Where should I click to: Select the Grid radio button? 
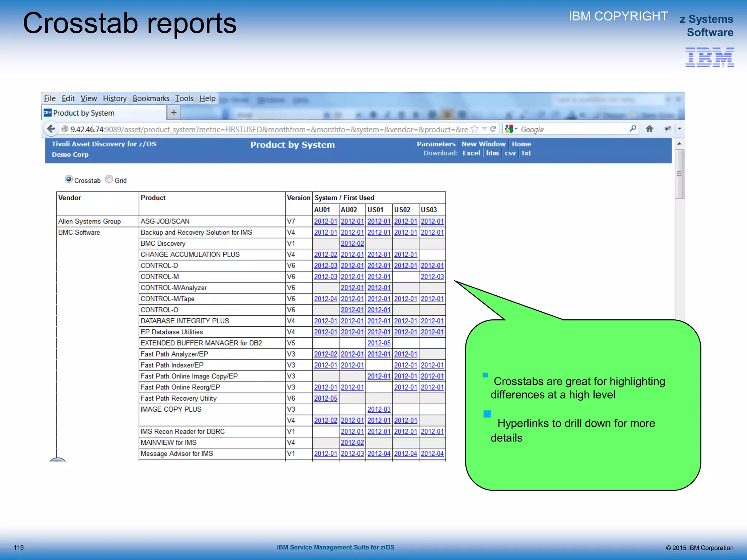[109, 179]
